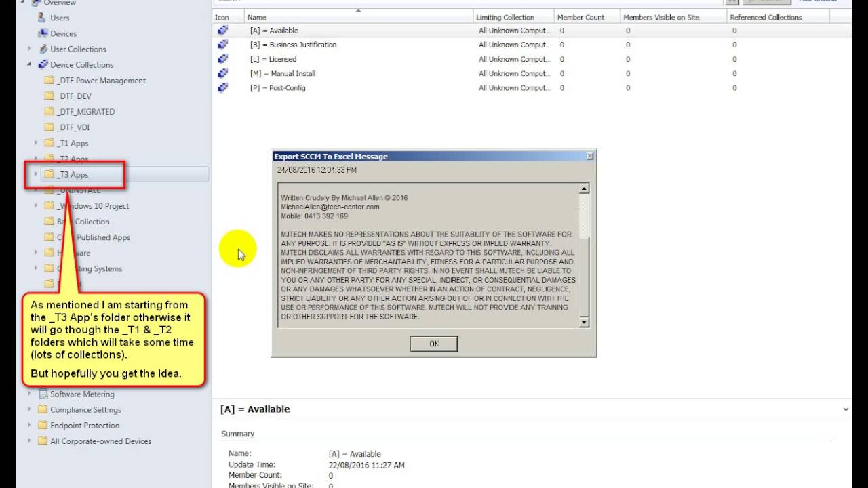Collapse the [A] = Available details pane chevron

(x=846, y=409)
